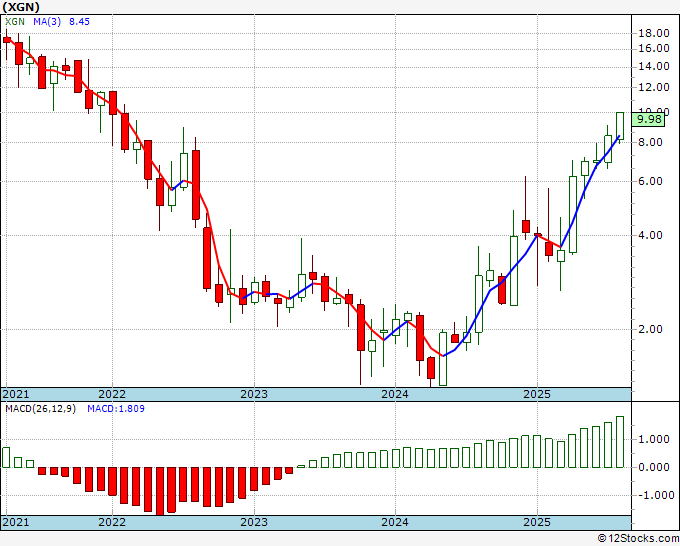680x546 pixels.
Task: Click 2025 on the price chart timeline
Action: point(537,394)
